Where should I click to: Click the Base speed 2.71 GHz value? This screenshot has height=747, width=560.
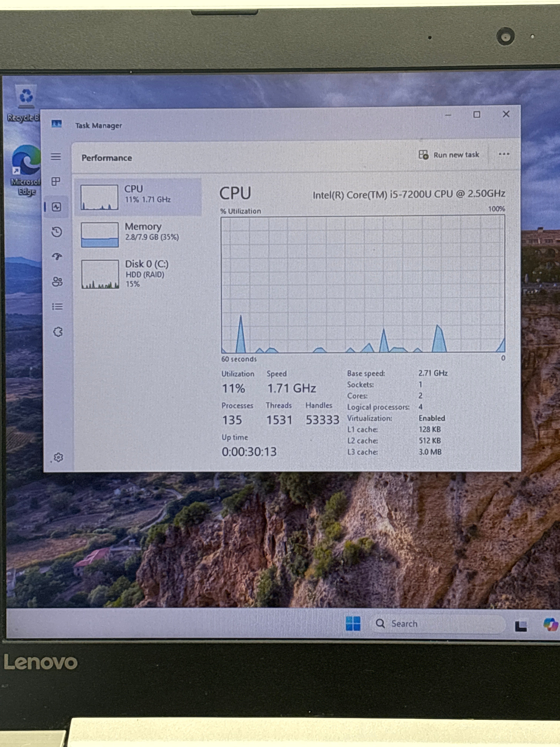point(433,373)
